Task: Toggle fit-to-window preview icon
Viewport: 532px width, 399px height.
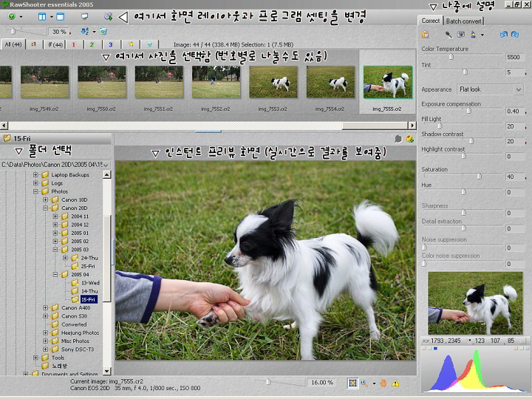Action: 353,383
